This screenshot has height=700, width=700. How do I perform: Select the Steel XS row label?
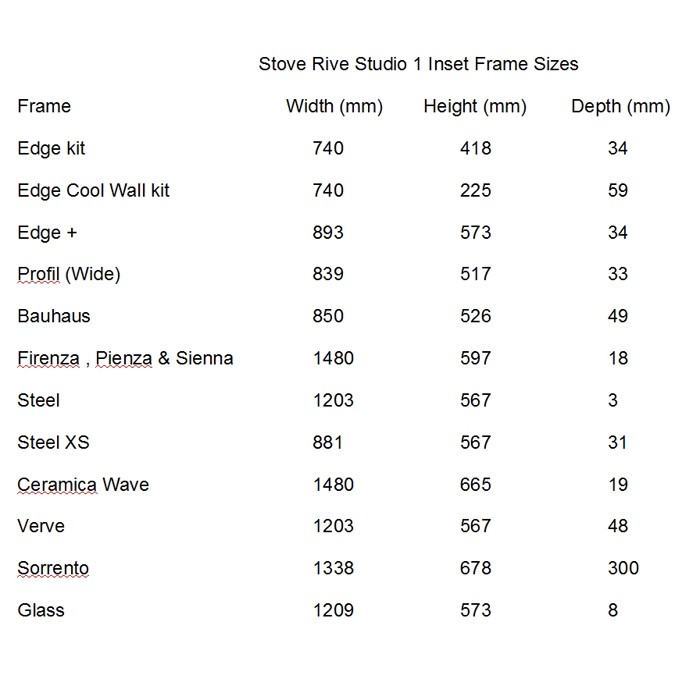pos(53,442)
